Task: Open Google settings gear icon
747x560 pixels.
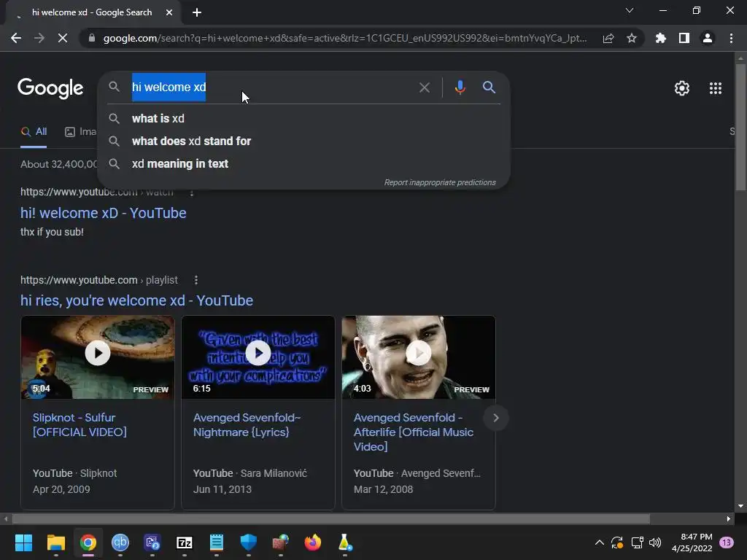Action: tap(682, 88)
